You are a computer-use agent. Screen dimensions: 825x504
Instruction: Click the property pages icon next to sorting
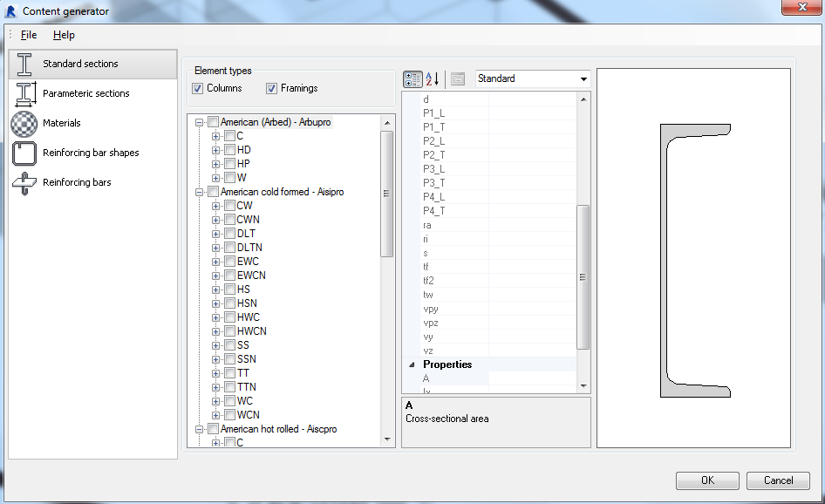[457, 78]
